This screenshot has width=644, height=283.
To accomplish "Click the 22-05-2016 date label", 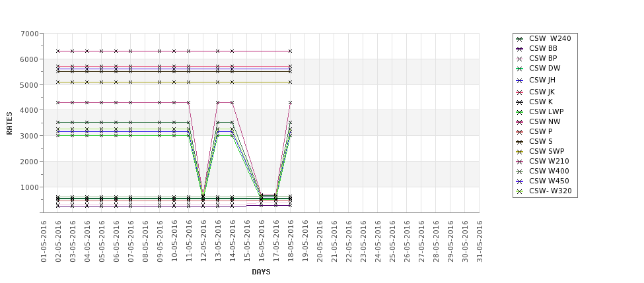I will pyautogui.click(x=349, y=241).
